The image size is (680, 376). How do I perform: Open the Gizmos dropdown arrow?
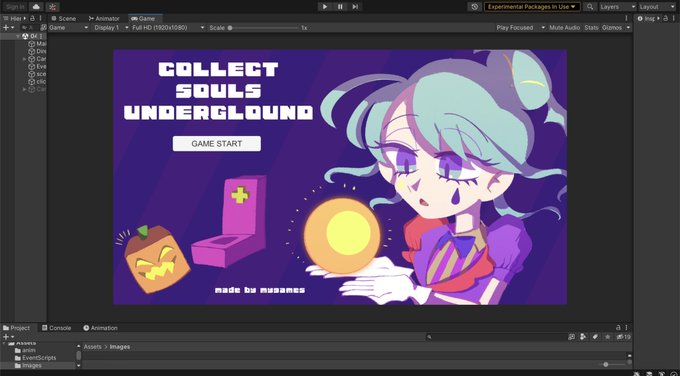(628, 27)
